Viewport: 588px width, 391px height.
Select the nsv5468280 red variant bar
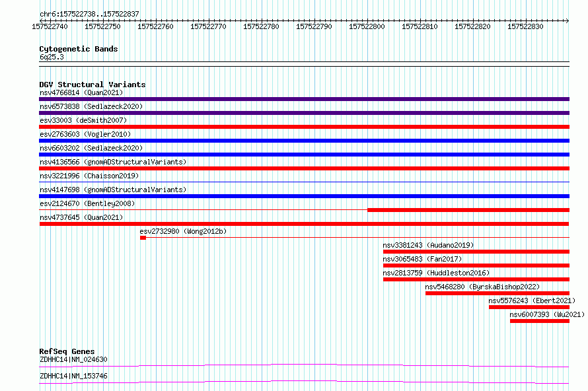tap(497, 293)
